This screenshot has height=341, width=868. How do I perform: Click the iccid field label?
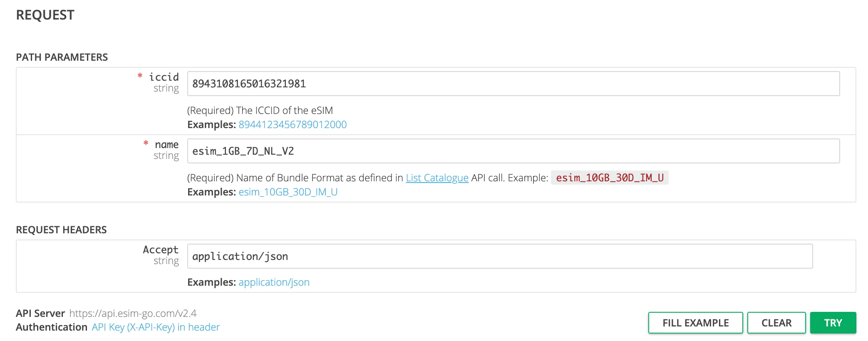point(164,77)
